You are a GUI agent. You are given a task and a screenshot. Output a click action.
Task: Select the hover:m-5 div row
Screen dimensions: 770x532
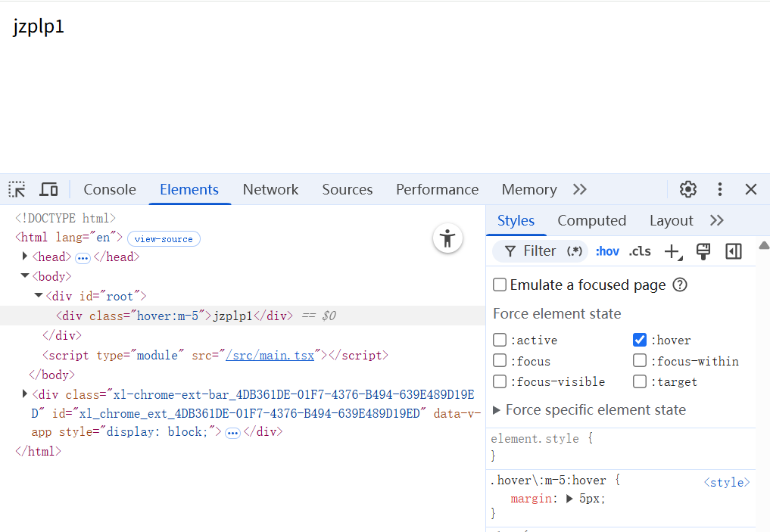click(x=242, y=316)
